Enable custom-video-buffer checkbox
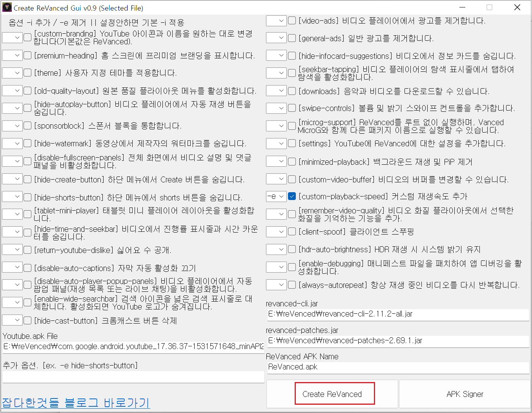This screenshot has height=413, width=532. pyautogui.click(x=292, y=179)
